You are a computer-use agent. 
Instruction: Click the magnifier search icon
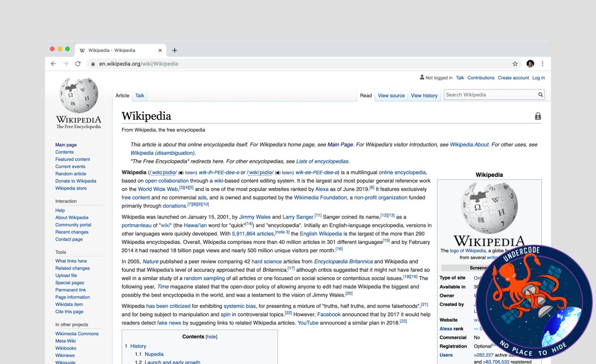pyautogui.click(x=540, y=95)
